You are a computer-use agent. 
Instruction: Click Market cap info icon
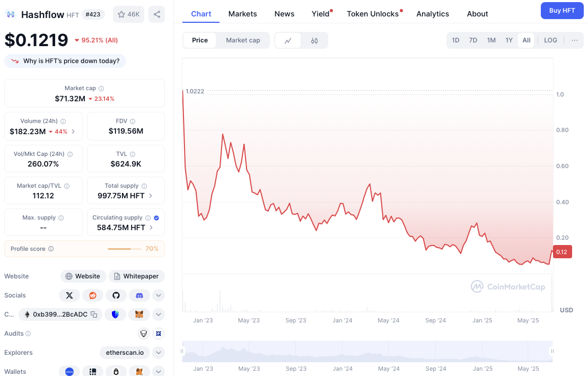pyautogui.click(x=101, y=89)
